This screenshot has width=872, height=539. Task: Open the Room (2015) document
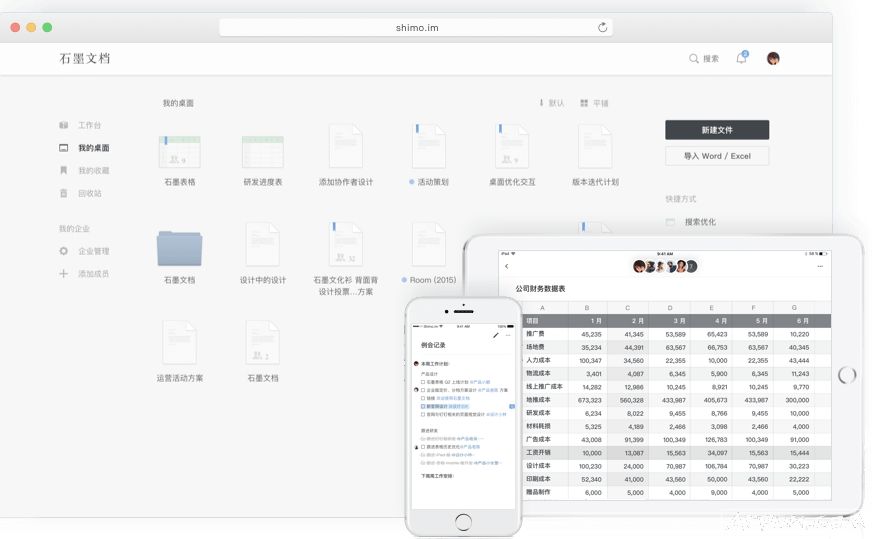429,254
